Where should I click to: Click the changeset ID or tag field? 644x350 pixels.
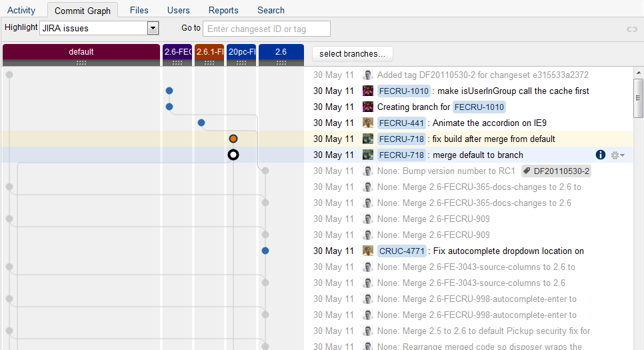(x=266, y=29)
